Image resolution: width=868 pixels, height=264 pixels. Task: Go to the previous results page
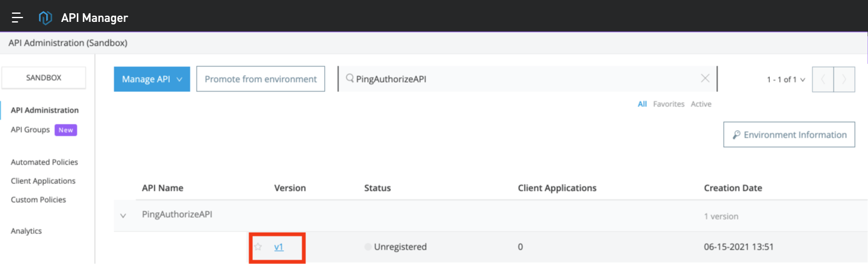822,79
